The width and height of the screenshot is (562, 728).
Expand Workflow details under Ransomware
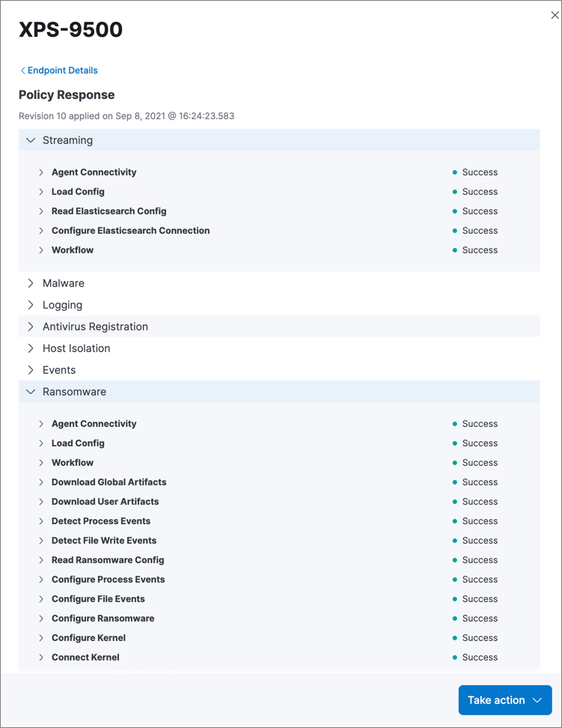[x=41, y=462]
